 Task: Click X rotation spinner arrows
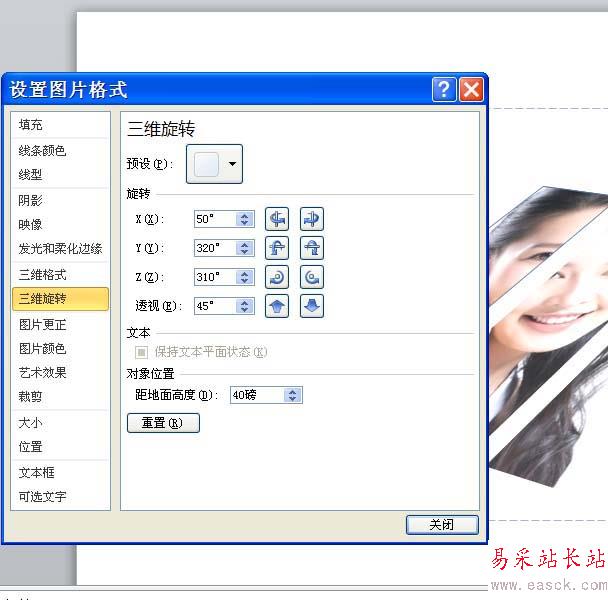[x=245, y=219]
